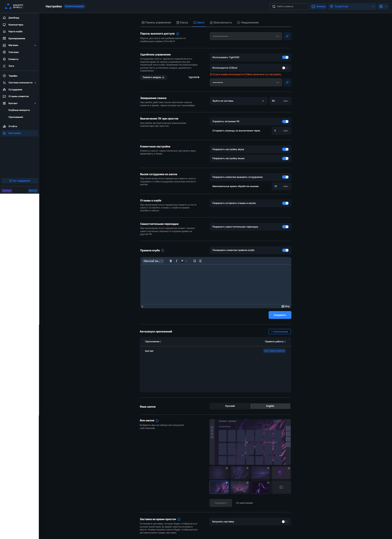Apply italic formatting in rules editor

[176, 261]
